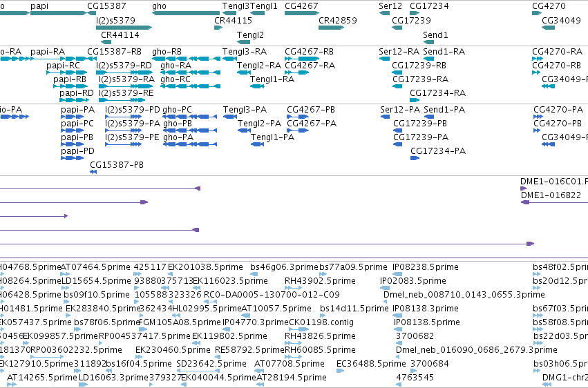The image size is (588, 388).
Task: Select the papi-RC transcript
Action: (x=67, y=72)
